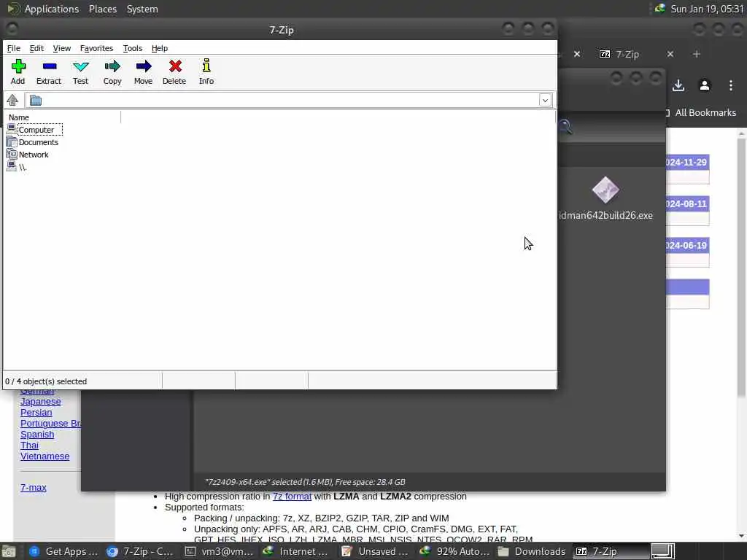Close the 7-Zip browser tab
747x560 pixels.
[670, 54]
